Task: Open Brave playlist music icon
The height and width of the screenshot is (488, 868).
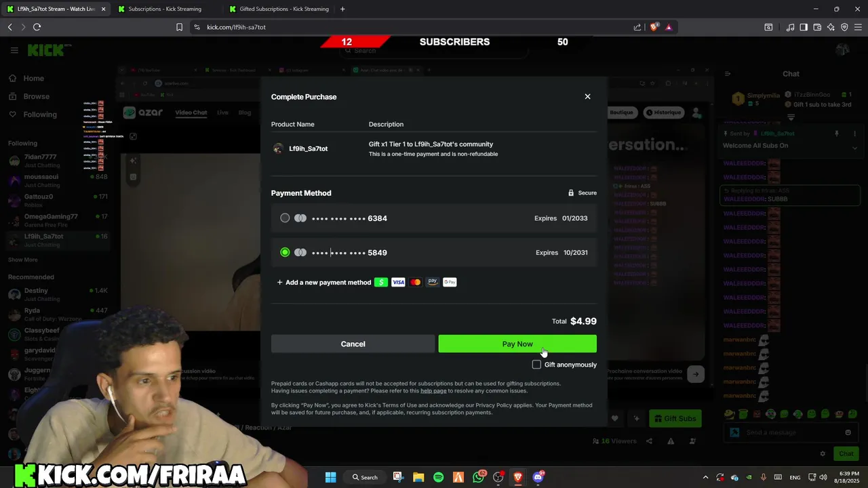Action: pyautogui.click(x=790, y=27)
